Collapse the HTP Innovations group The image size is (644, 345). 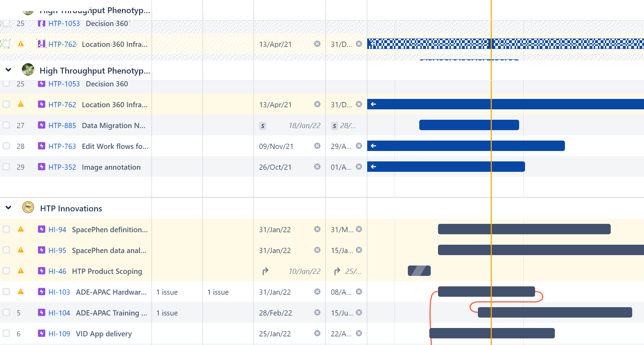click(8, 208)
